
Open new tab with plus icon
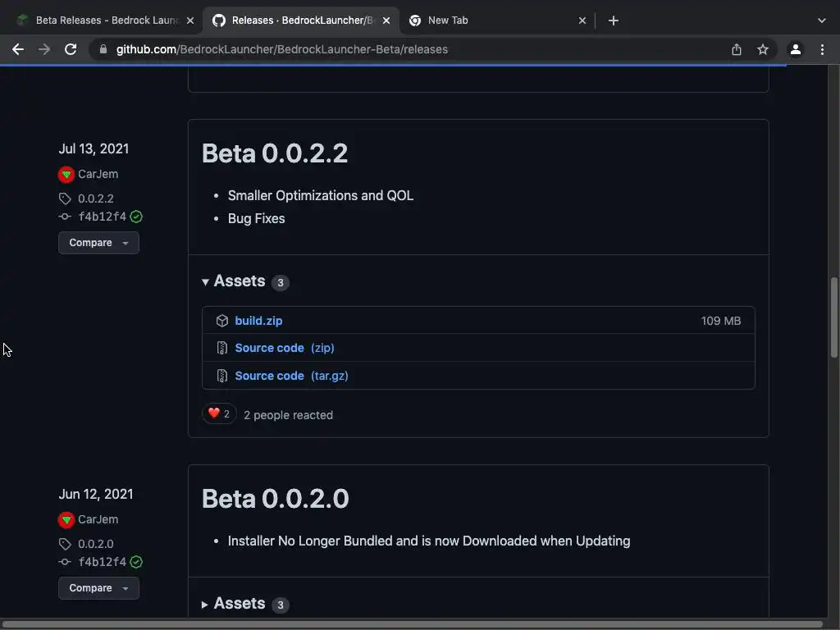(x=614, y=21)
